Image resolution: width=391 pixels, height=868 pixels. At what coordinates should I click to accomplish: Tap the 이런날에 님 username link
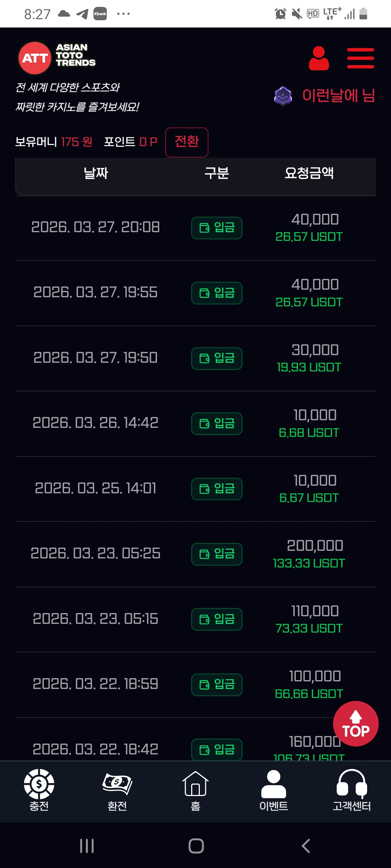click(339, 96)
